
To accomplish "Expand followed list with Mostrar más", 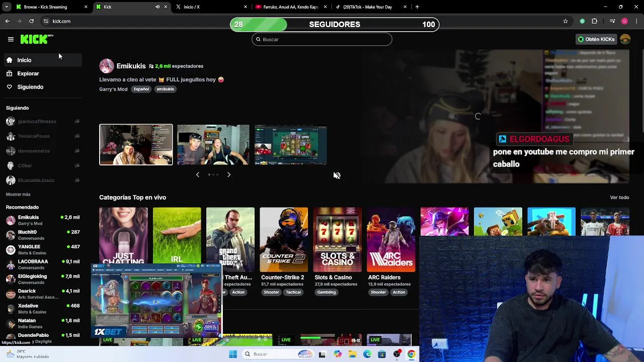I will [18, 194].
